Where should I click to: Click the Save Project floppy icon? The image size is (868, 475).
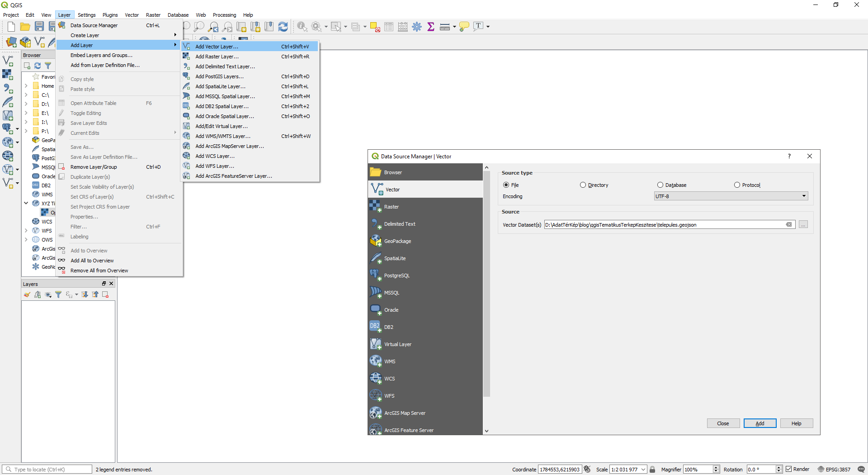coord(39,27)
